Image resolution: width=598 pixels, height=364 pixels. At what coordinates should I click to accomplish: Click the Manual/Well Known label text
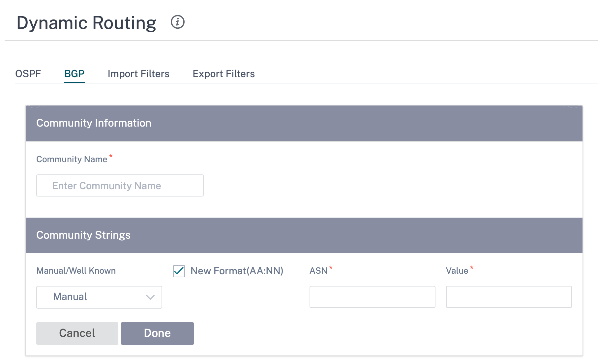(76, 271)
